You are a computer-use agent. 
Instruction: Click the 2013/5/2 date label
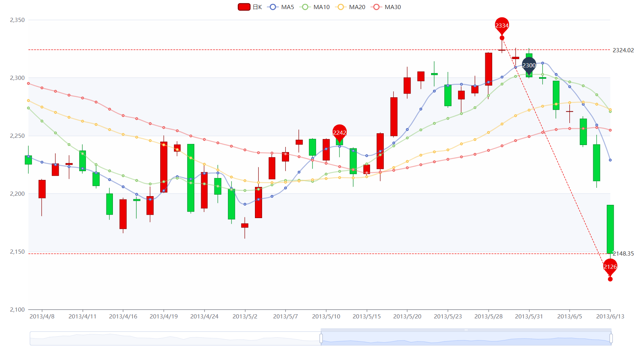(x=245, y=317)
